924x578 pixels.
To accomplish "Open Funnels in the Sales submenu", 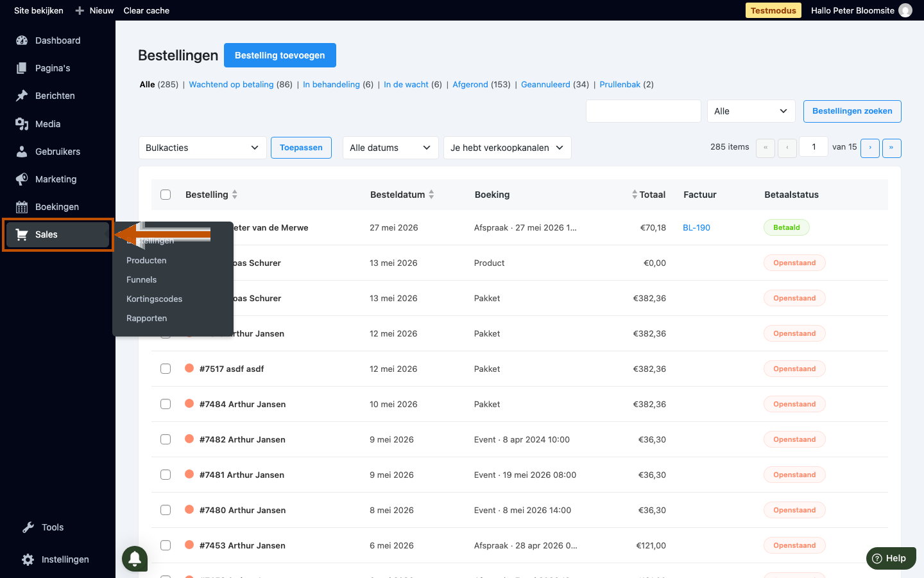I will [x=141, y=279].
